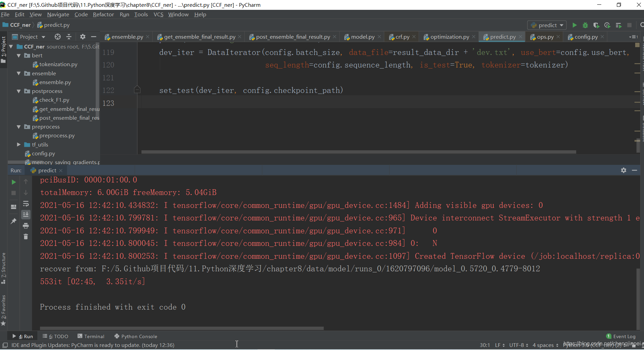Run predict with coverage

(596, 25)
